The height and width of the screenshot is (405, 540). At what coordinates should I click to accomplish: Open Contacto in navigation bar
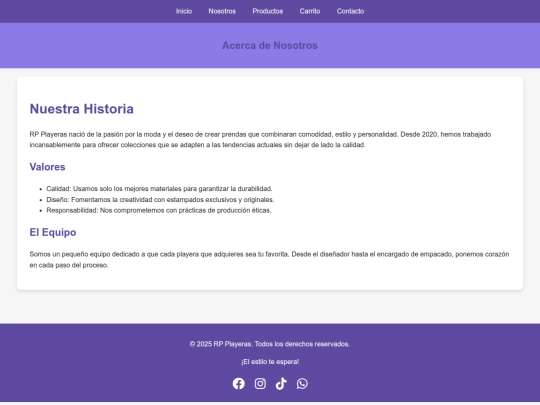coord(350,11)
